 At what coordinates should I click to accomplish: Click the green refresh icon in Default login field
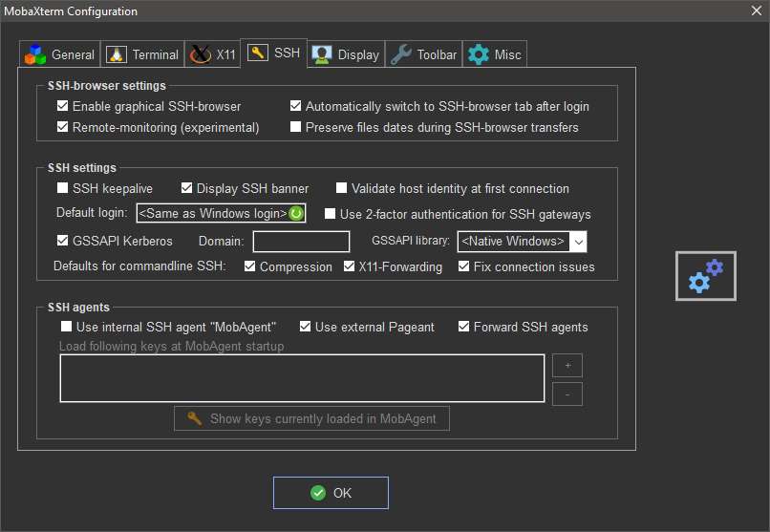click(296, 214)
